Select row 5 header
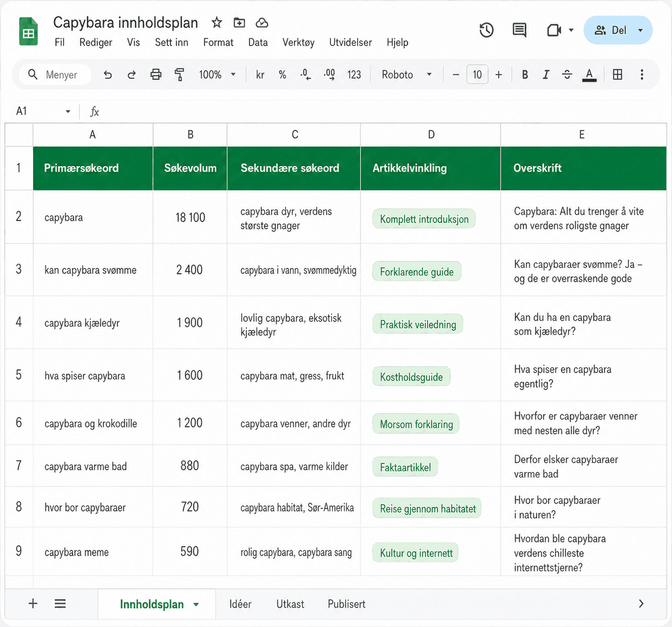 tap(19, 375)
